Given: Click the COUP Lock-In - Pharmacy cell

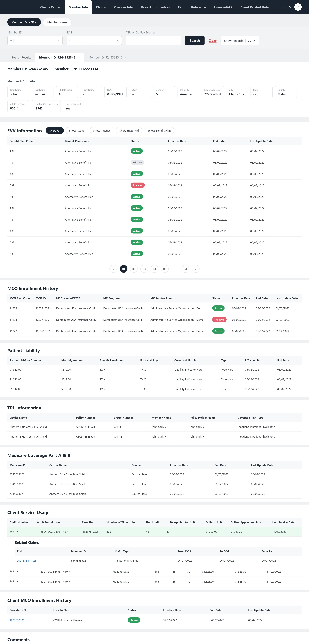Looking at the screenshot, I should [69, 620].
